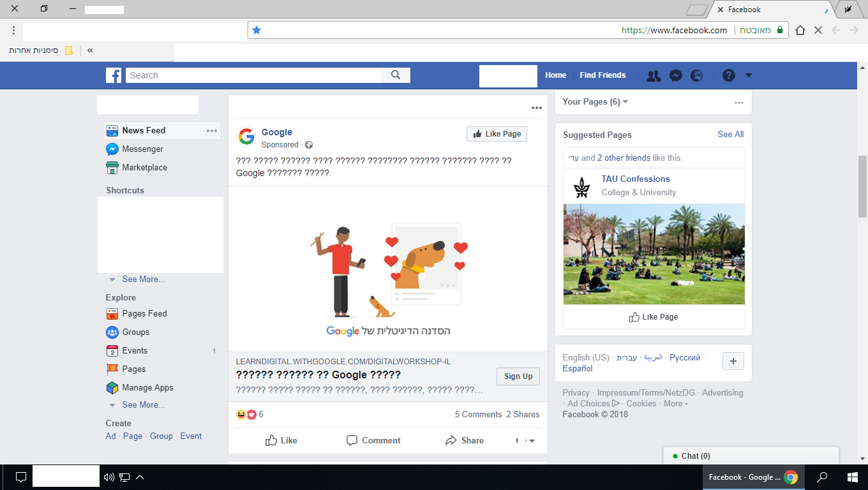The height and width of the screenshot is (490, 868).
Task: Click the Facebook logo icon
Action: click(114, 75)
